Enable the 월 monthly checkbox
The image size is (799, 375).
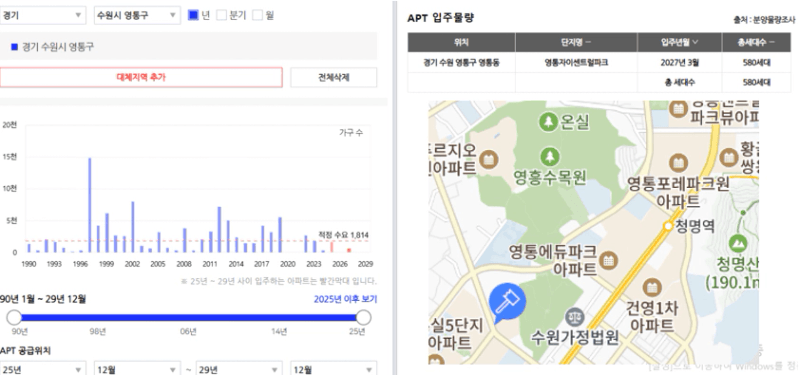pyautogui.click(x=257, y=15)
